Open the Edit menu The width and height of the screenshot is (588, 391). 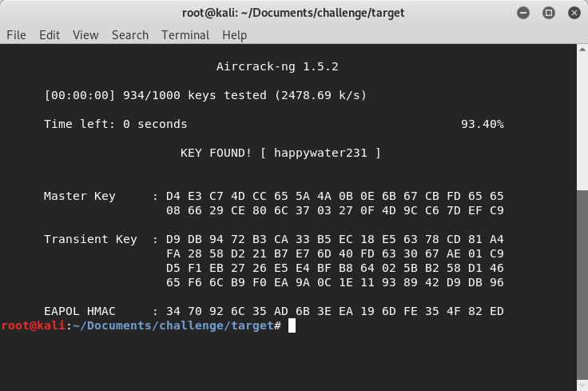[50, 35]
